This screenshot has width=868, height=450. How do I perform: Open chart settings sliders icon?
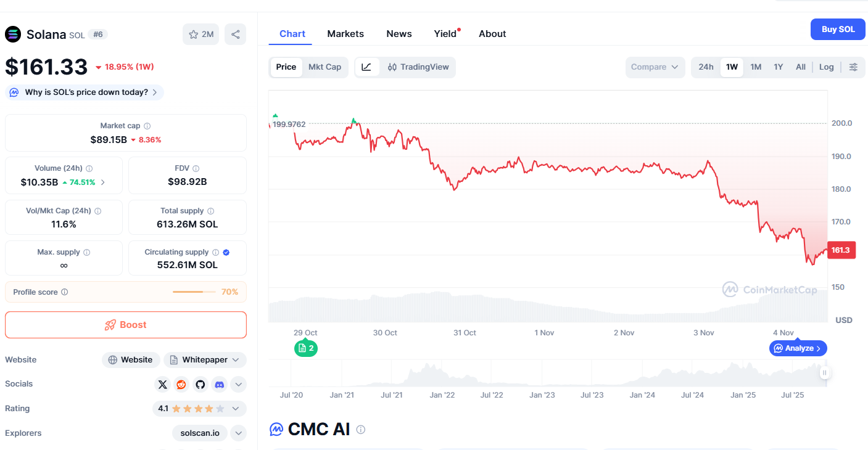click(853, 67)
